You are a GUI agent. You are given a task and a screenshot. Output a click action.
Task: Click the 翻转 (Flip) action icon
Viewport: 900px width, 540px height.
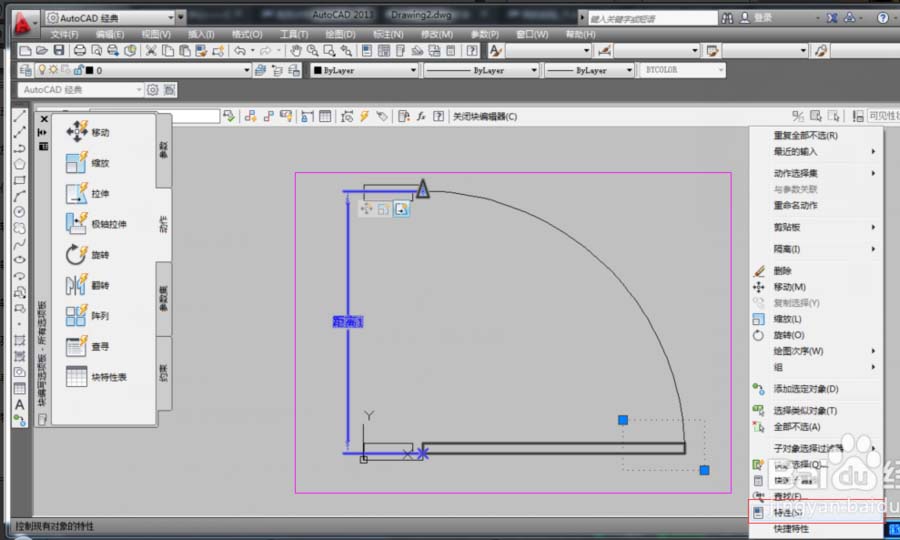click(88, 286)
